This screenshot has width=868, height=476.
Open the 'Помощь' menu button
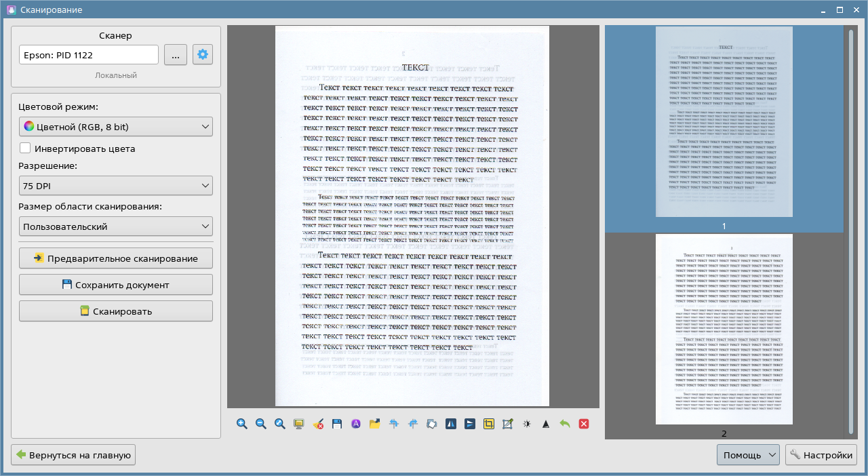click(748, 456)
